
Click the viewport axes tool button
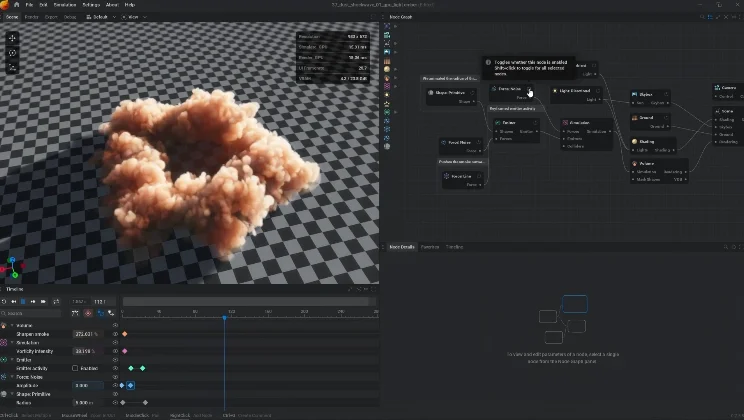pyautogui.click(x=13, y=67)
